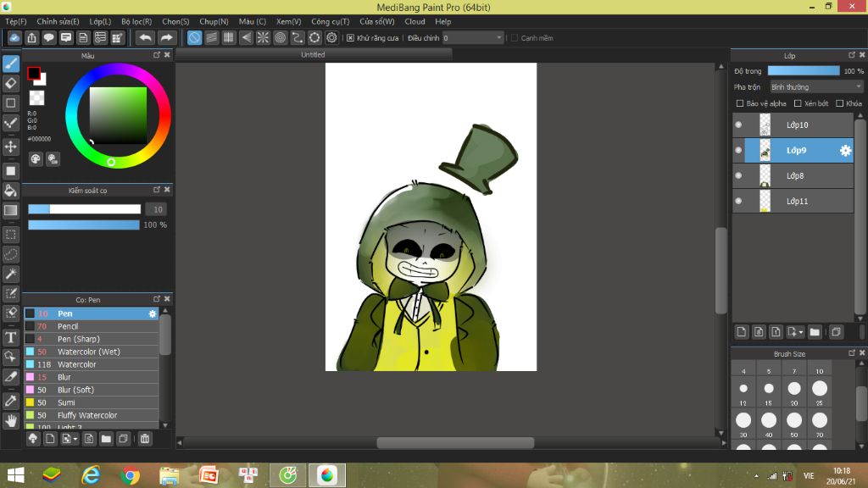
Task: Enable crisscross grid snap
Action: [x=229, y=37]
